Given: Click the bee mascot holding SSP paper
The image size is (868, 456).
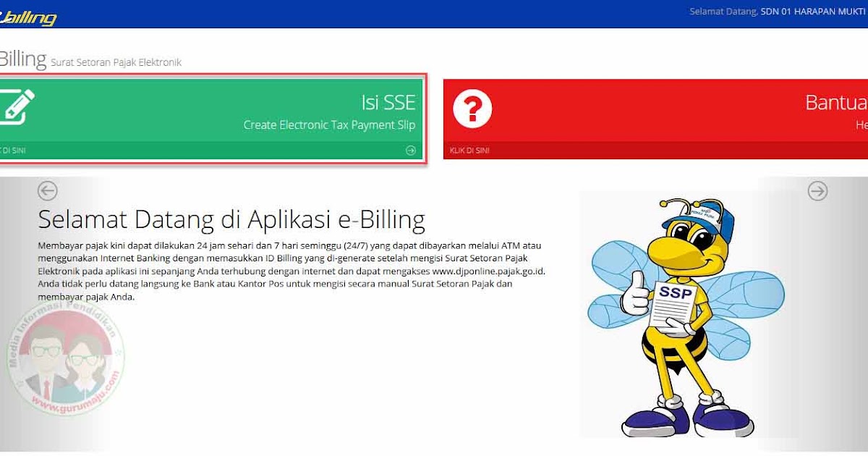Looking at the screenshot, I should click(684, 316).
